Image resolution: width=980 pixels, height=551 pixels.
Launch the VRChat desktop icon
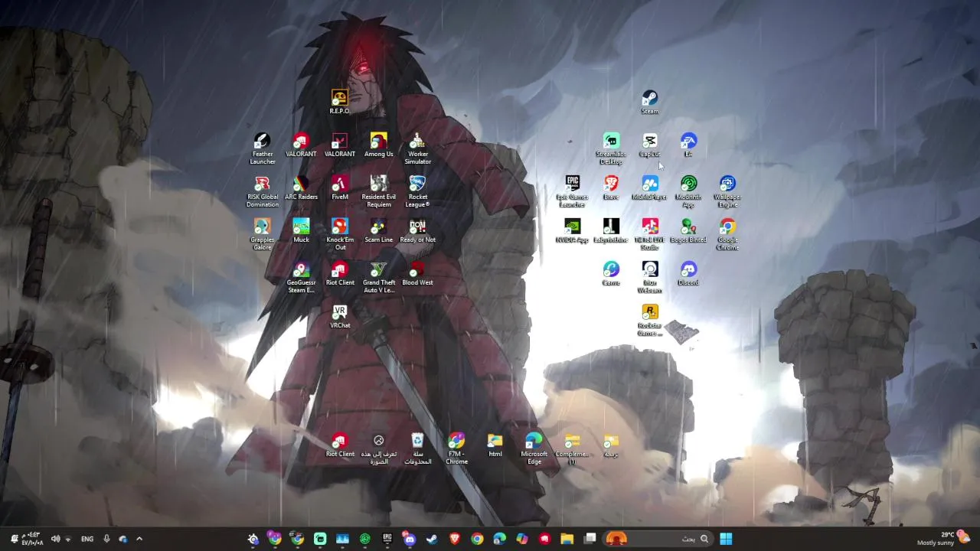click(339, 316)
